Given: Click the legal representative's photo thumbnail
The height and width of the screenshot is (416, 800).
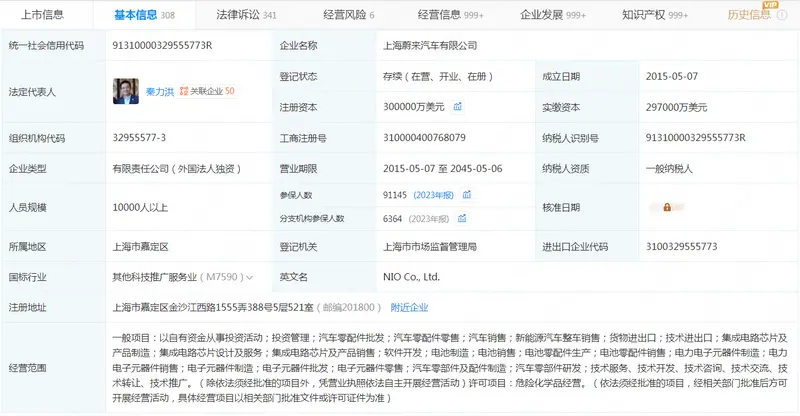Looking at the screenshot, I should [126, 91].
